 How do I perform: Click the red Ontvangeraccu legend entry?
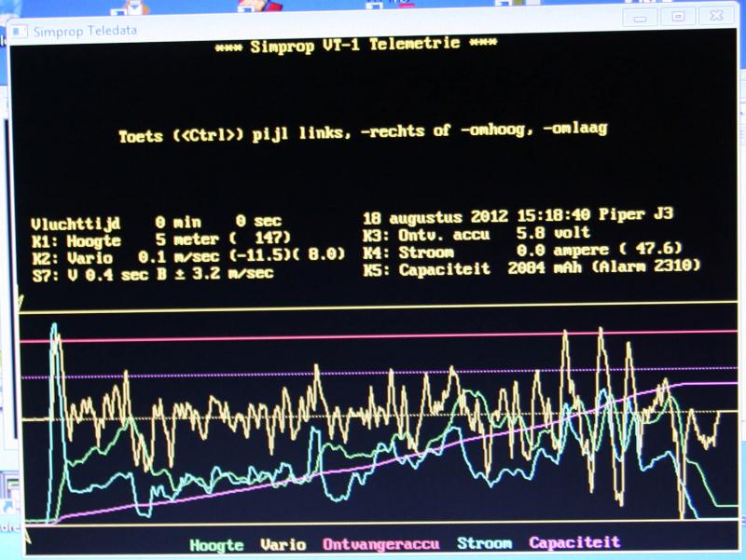(x=381, y=544)
